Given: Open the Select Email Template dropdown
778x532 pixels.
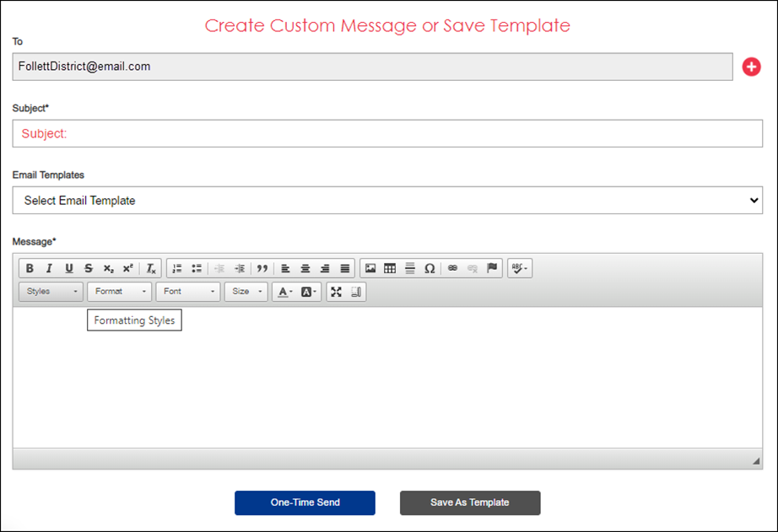Looking at the screenshot, I should coord(387,201).
